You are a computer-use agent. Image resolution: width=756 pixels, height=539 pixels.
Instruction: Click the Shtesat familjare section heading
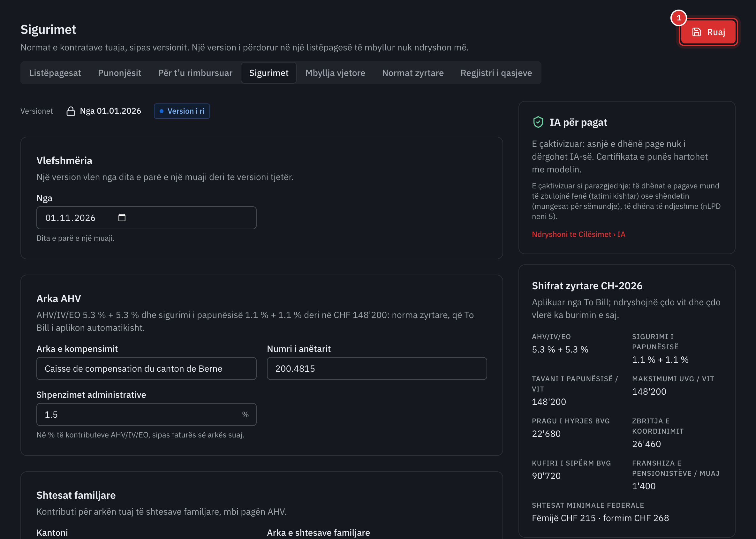[x=76, y=495]
